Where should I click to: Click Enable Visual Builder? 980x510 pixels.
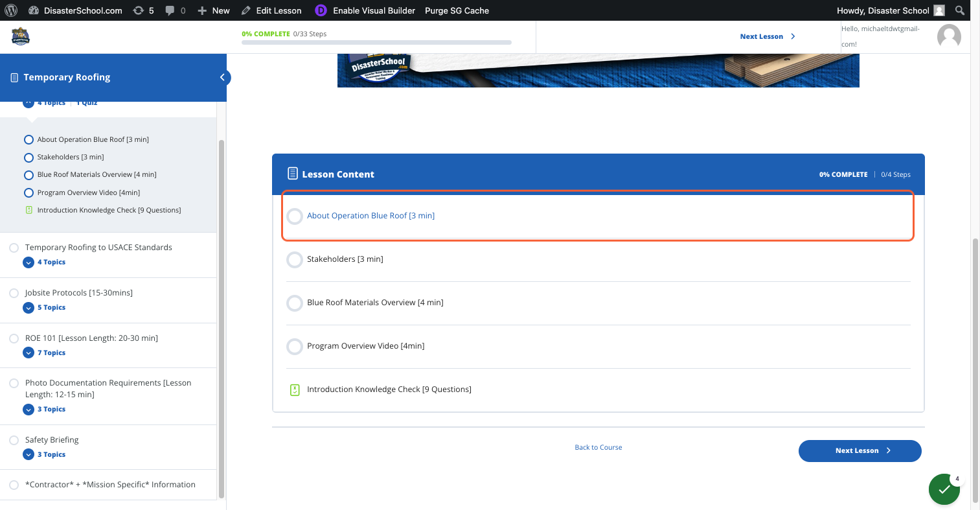coord(374,10)
